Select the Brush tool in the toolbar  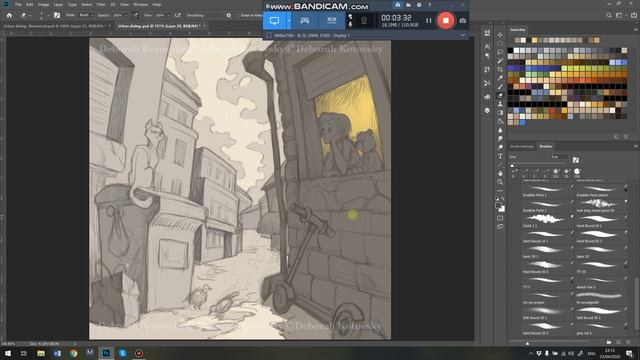pyautogui.click(x=500, y=87)
